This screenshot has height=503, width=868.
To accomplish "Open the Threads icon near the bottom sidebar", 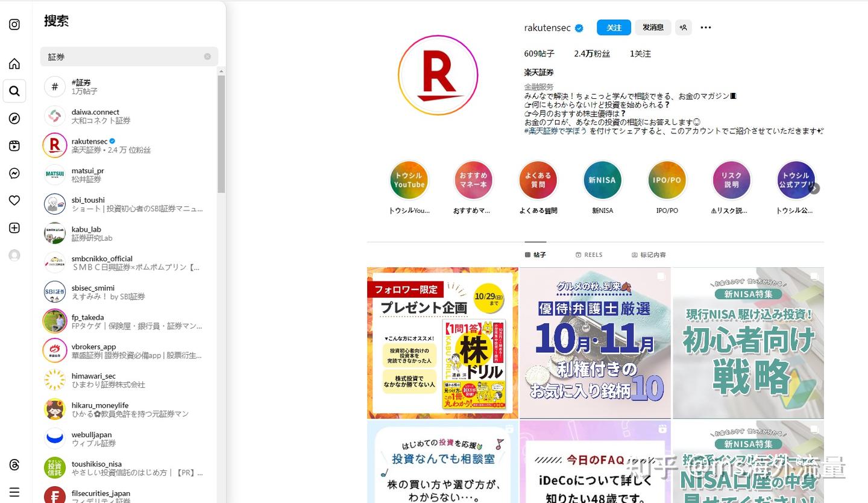I will tap(14, 465).
